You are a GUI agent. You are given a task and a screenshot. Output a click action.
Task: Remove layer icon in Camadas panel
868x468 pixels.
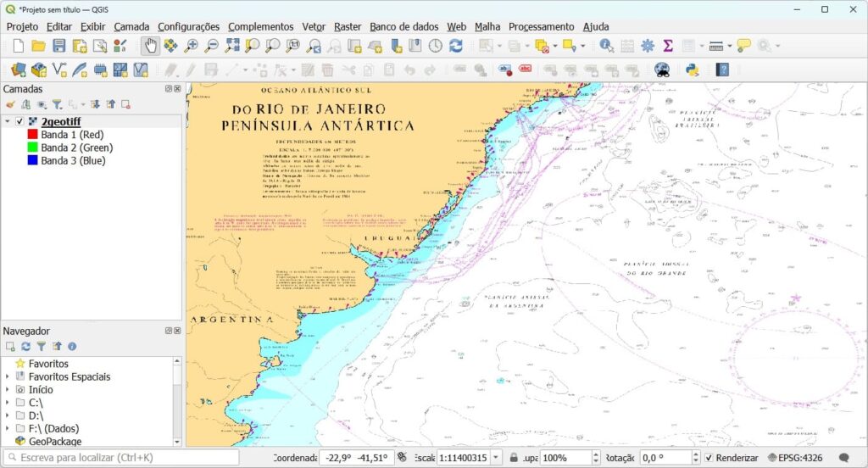126,104
